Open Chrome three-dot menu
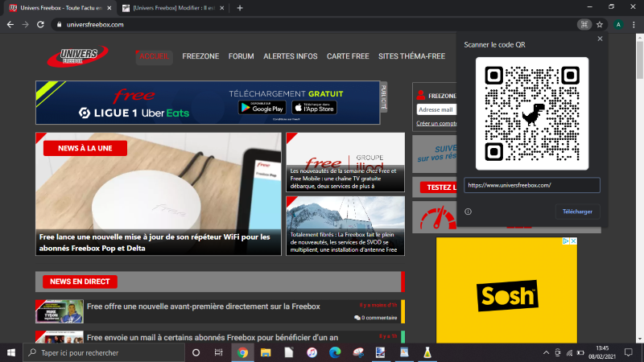Viewport: 644px width, 362px height. pyautogui.click(x=634, y=25)
